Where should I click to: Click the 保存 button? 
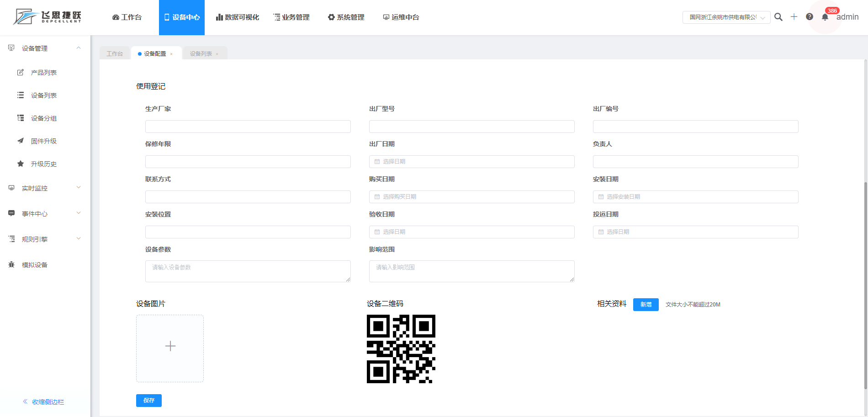[149, 401]
